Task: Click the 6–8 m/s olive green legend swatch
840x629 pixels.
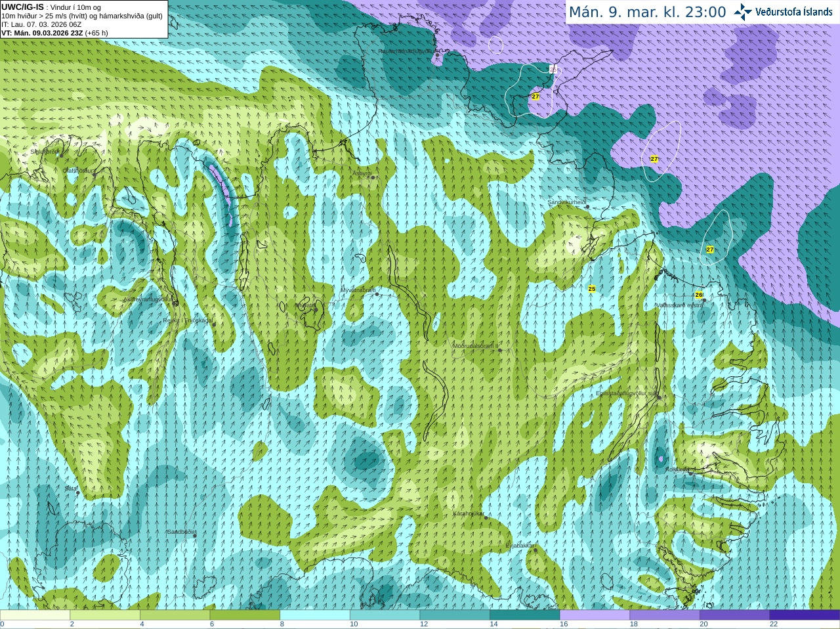Action: click(245, 615)
